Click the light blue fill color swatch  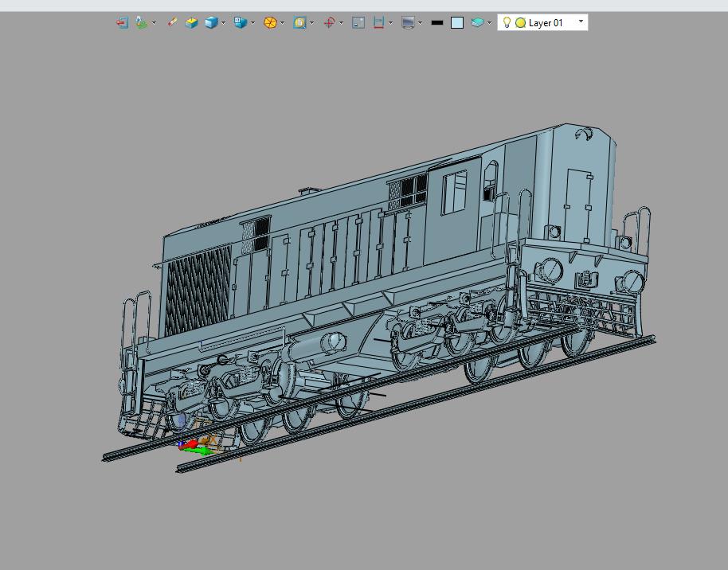click(x=457, y=23)
